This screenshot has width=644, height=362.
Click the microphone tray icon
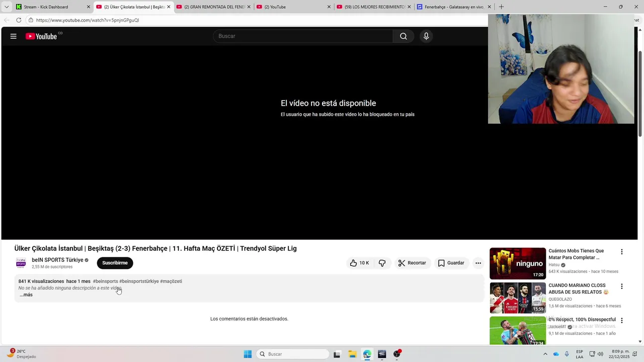pos(567,354)
